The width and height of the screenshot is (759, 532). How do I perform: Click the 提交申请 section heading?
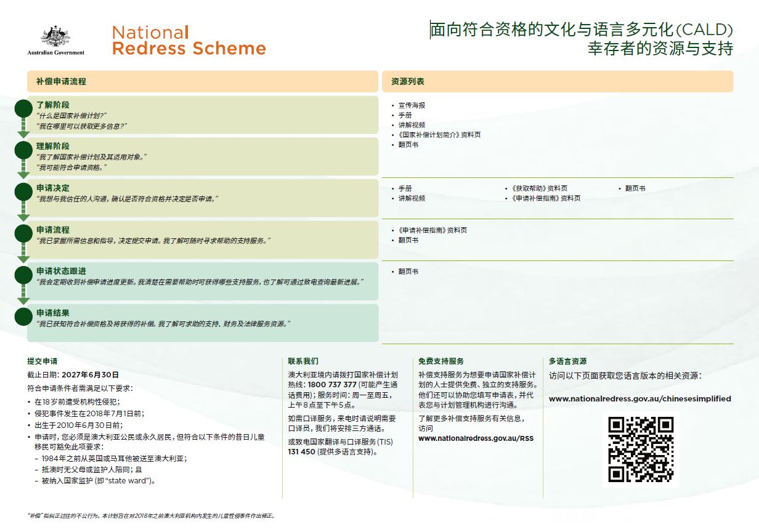43,361
